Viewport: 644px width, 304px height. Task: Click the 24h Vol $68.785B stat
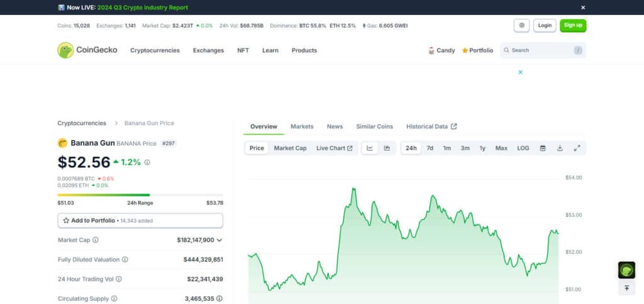pyautogui.click(x=241, y=25)
